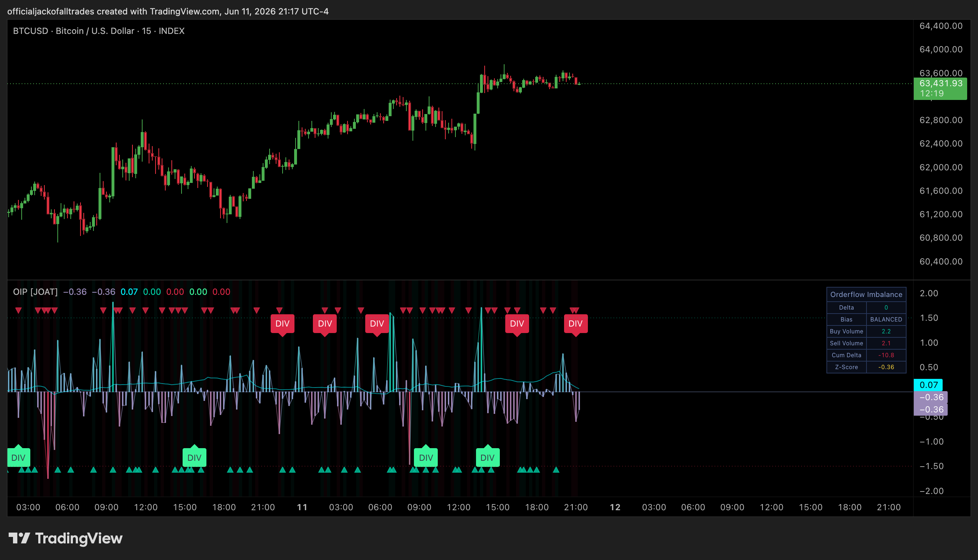Image resolution: width=978 pixels, height=560 pixels.
Task: Click the Orderflow Imbalance table header
Action: 866,294
